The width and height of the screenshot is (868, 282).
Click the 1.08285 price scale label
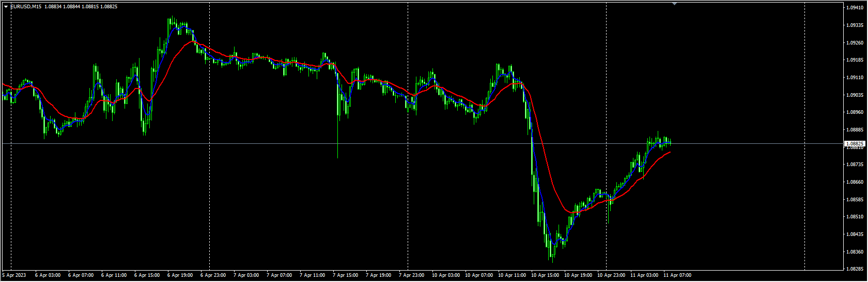coord(856,269)
